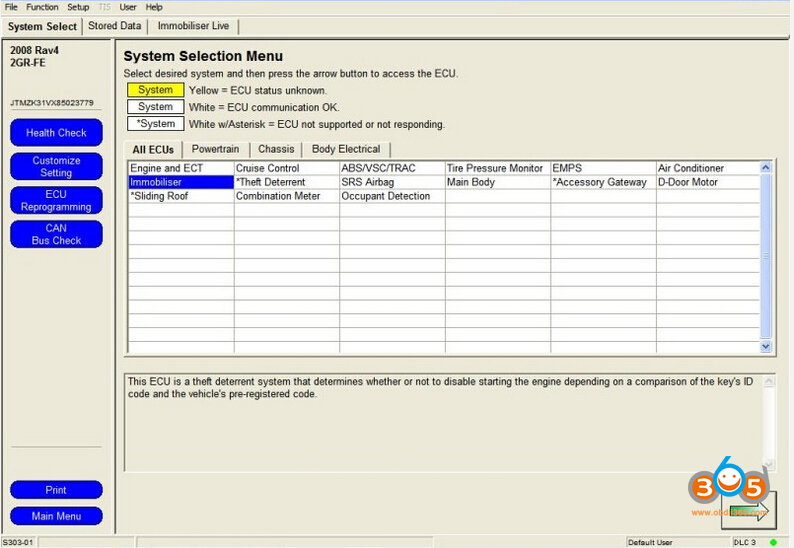Switch to the System Select tab
The height and width of the screenshot is (548, 794).
[x=42, y=26]
